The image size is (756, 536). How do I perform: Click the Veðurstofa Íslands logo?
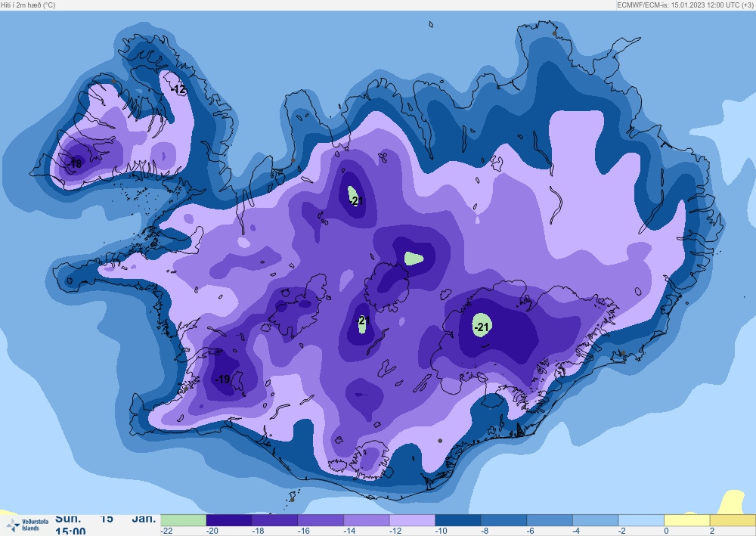point(28,525)
